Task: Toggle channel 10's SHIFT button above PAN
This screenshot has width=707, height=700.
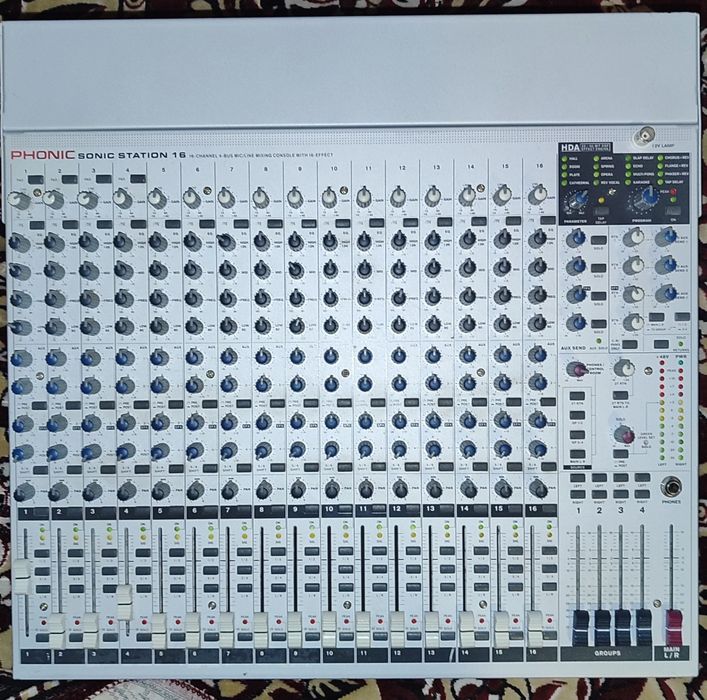Action: [x=344, y=467]
